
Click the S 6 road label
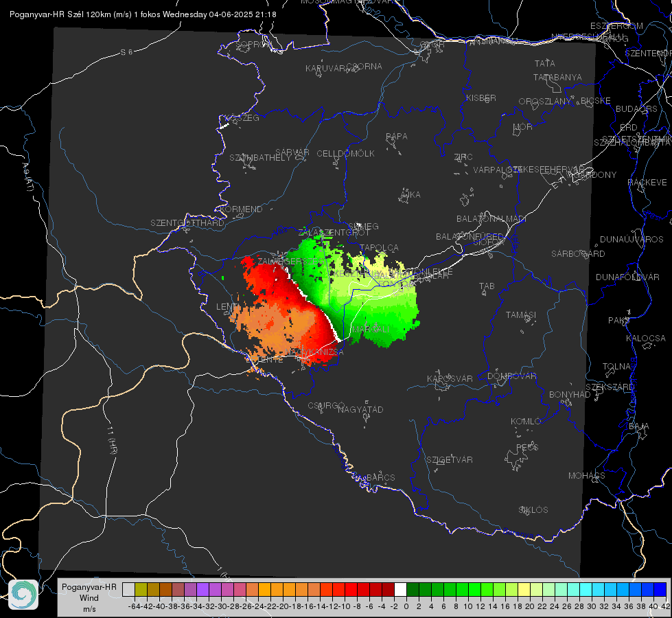coord(126,52)
